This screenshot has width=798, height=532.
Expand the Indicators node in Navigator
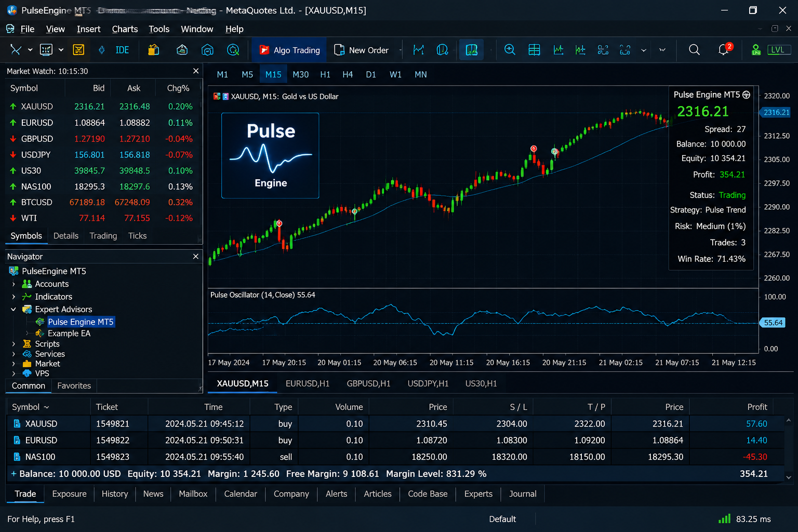click(14, 297)
